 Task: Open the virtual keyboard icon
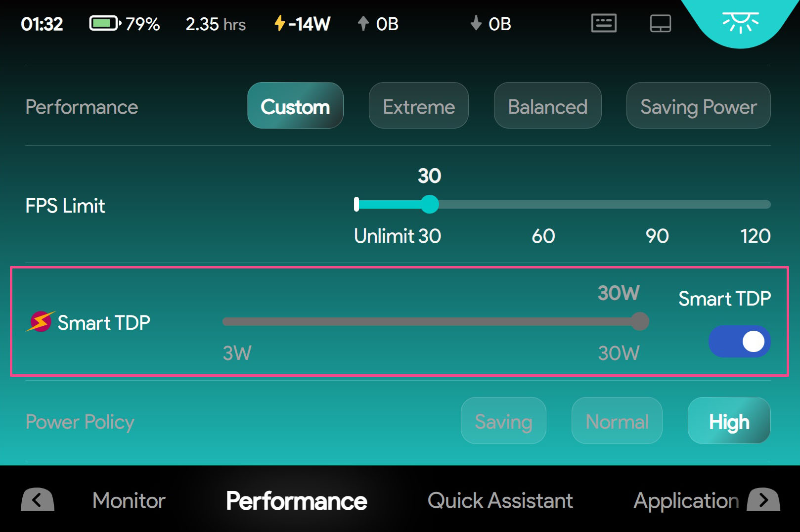click(x=604, y=23)
